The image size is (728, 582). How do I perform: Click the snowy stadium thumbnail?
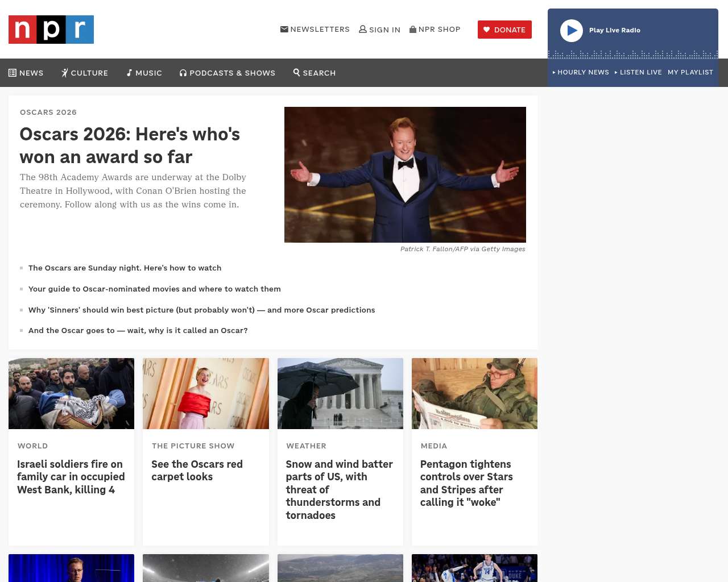(206, 568)
